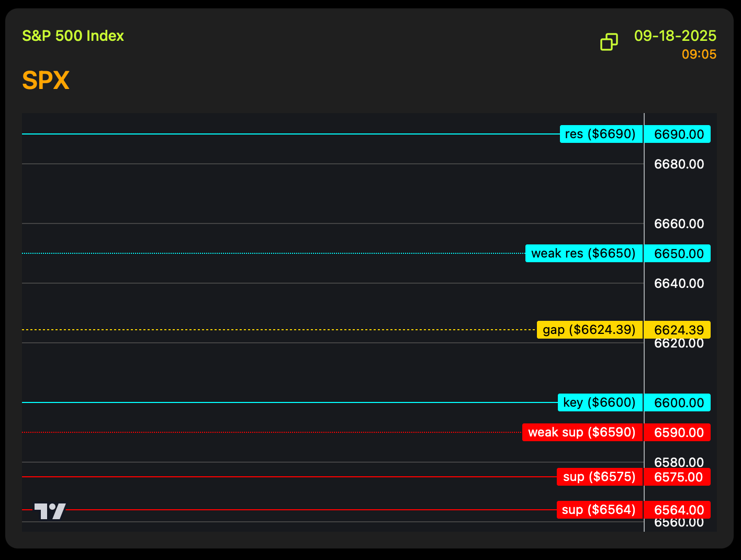Screen dimensions: 741x560
Task: Click the 09-18-2025 date text
Action: 675,36
